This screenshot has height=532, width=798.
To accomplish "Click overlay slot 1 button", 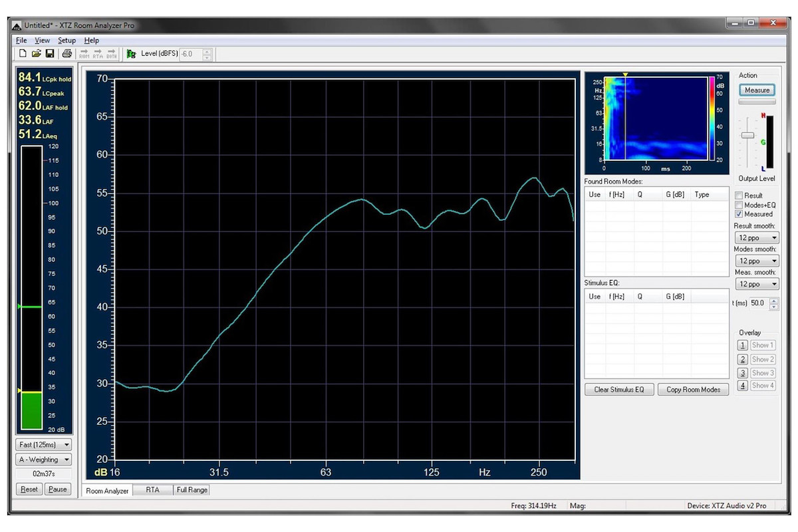I will tap(743, 345).
